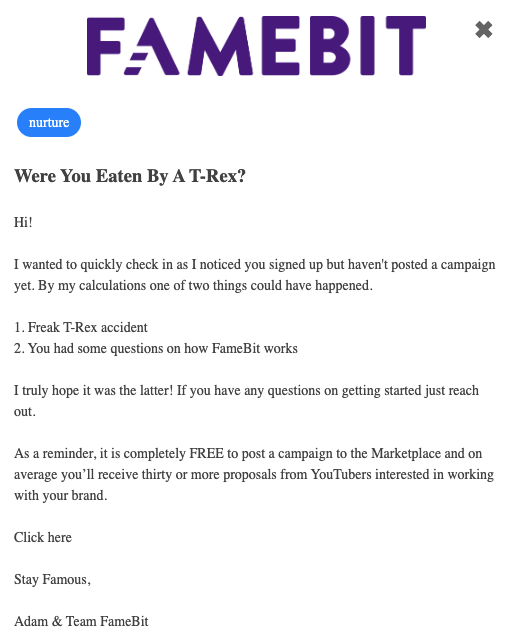Click the 'Freak T-Rex accident' list item
The height and width of the screenshot is (644, 513).
coord(81,327)
